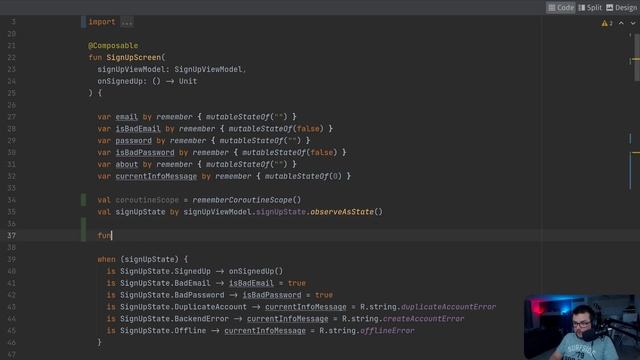Click the green change marker at line 34
Viewport: 640px width, 360px height.
pos(84,200)
